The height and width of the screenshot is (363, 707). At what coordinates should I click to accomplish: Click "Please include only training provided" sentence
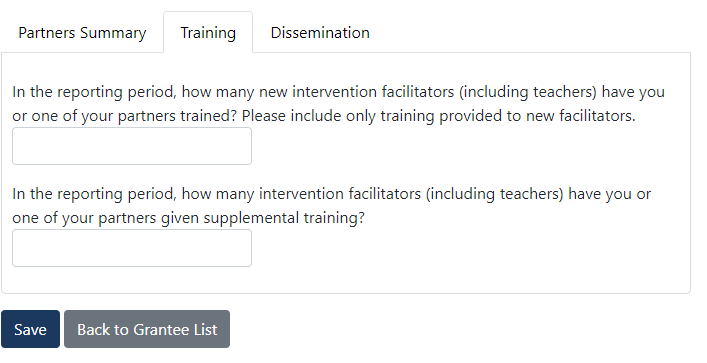click(x=438, y=116)
